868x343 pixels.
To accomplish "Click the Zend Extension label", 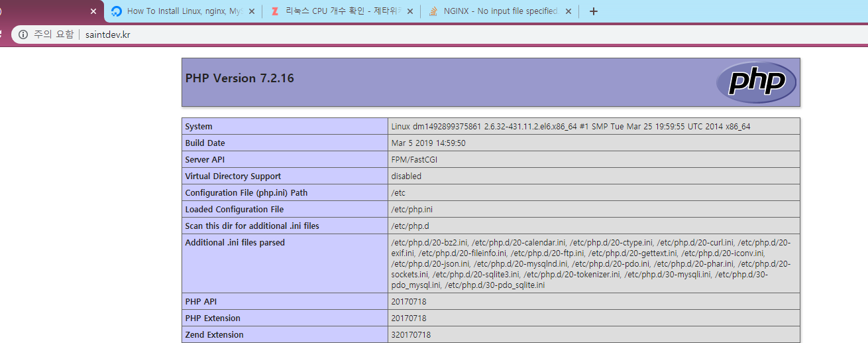I will 215,335.
